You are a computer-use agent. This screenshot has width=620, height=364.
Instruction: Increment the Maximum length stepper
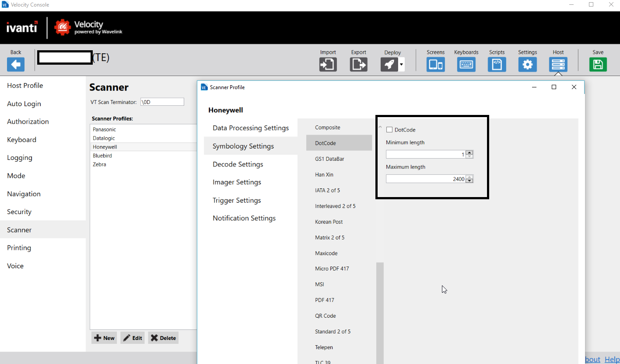tap(469, 176)
